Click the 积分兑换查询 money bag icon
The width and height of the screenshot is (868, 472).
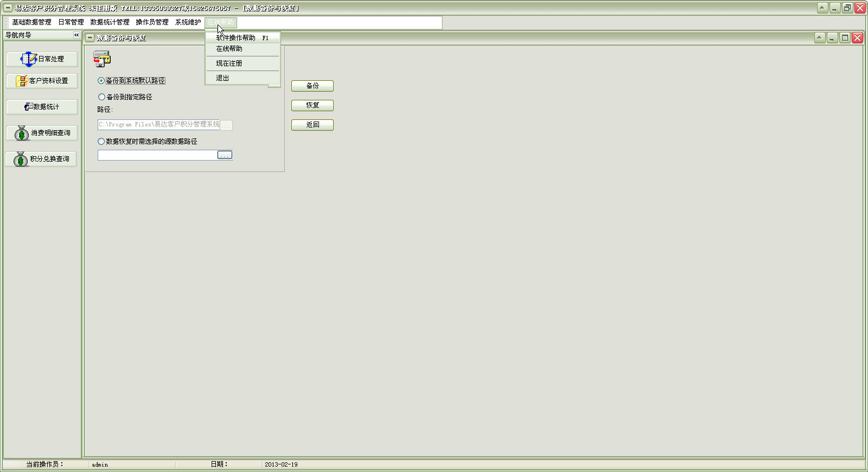(21, 159)
